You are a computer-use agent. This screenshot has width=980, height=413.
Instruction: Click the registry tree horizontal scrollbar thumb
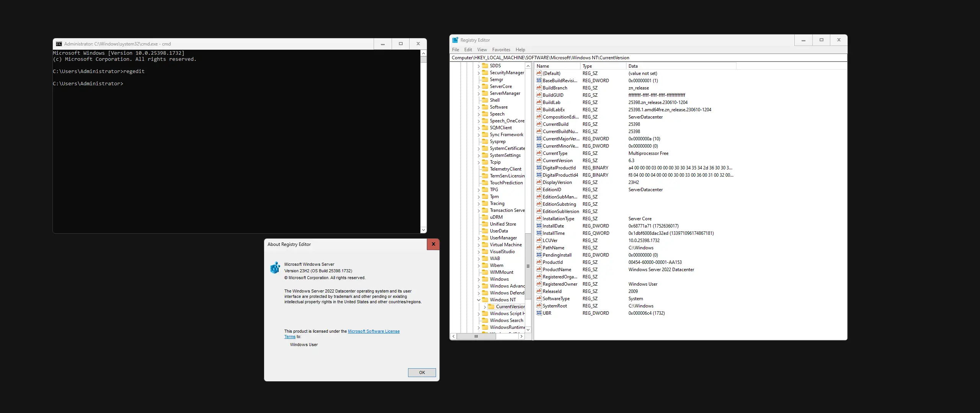[476, 337]
